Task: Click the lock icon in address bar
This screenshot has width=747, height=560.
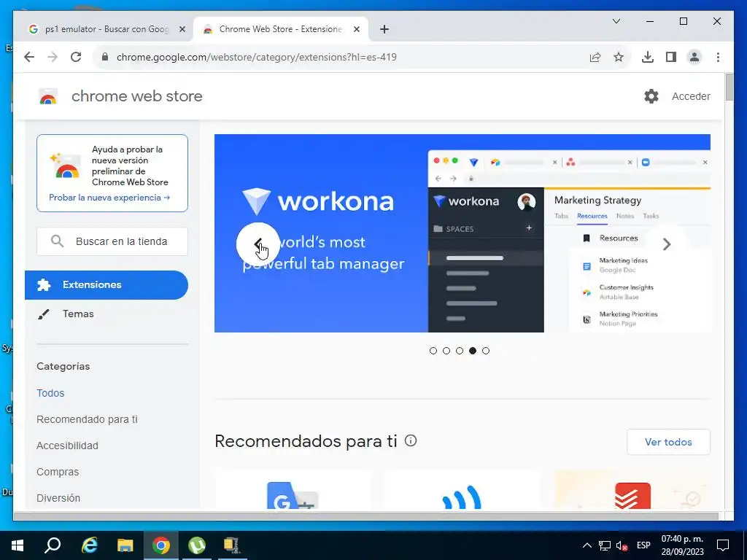Action: [105, 57]
